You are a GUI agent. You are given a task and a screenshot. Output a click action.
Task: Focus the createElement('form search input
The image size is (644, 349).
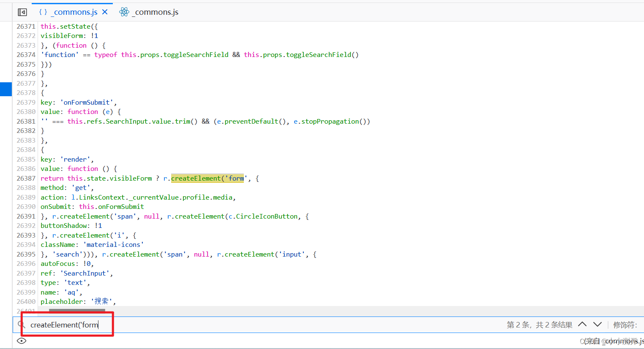pos(64,325)
